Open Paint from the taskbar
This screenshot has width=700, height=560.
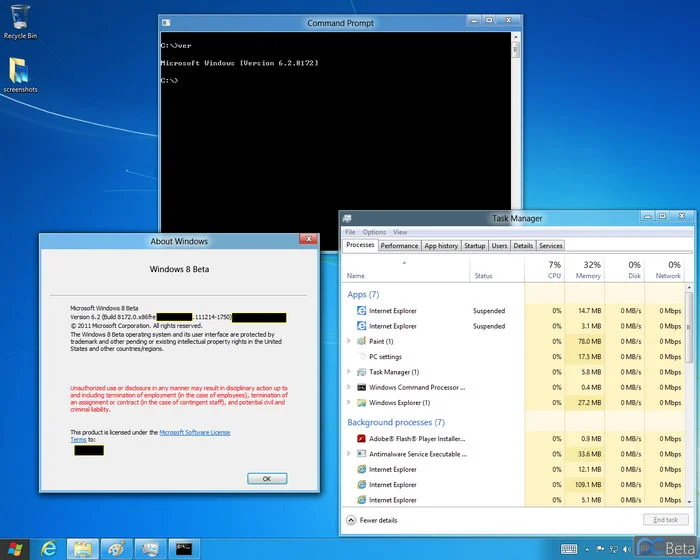(x=117, y=548)
